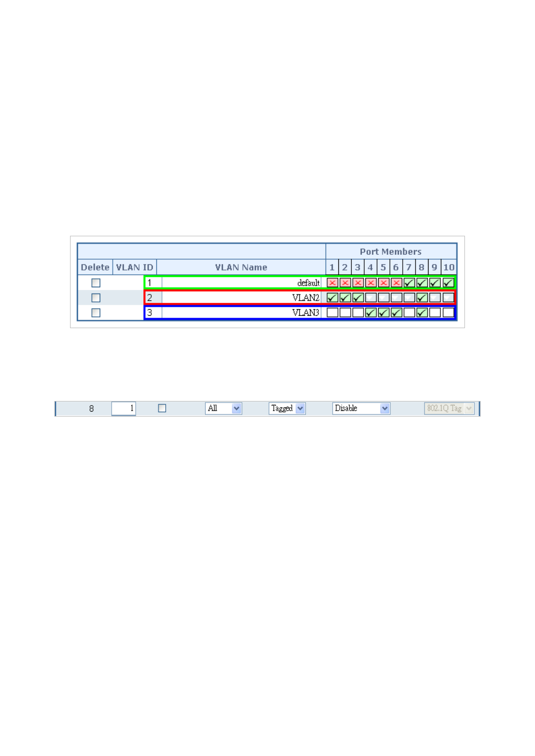Click the VLAN Name field containing 'VLAN2'
535x756 pixels.
coord(241,298)
